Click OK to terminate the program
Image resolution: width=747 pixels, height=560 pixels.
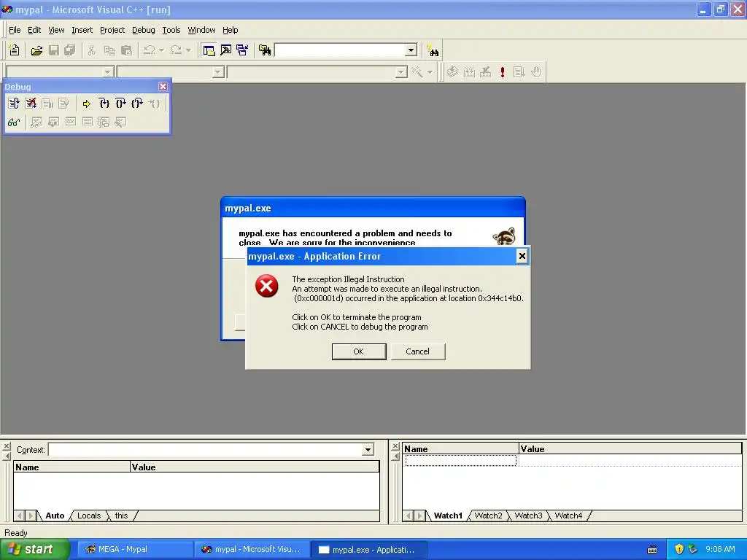coord(359,351)
